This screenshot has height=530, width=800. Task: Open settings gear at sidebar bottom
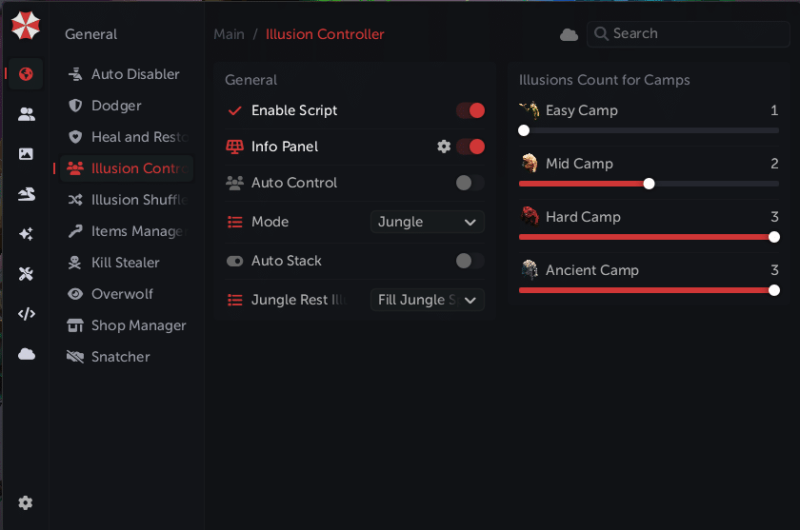click(x=26, y=503)
